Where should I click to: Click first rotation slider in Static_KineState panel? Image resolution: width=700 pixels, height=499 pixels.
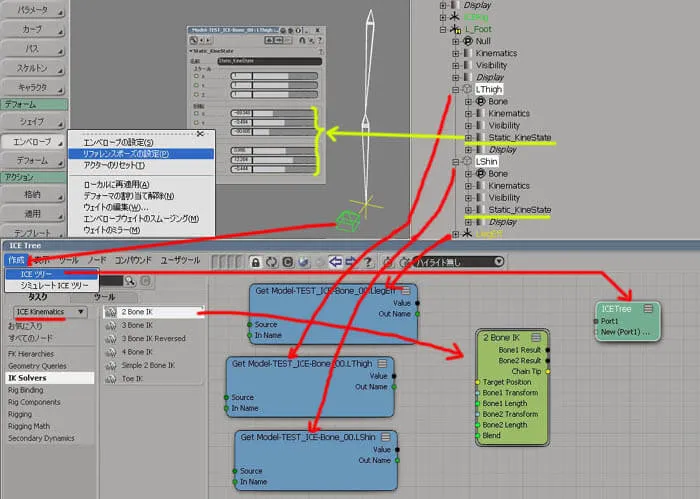click(x=274, y=113)
